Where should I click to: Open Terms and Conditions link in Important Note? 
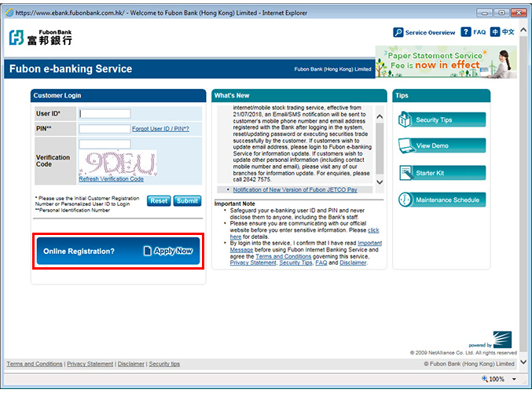pyautogui.click(x=284, y=256)
